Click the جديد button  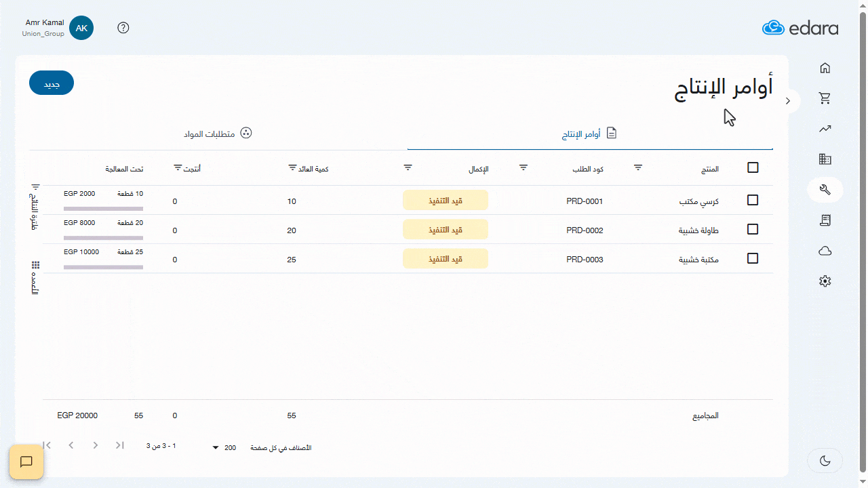pos(52,83)
